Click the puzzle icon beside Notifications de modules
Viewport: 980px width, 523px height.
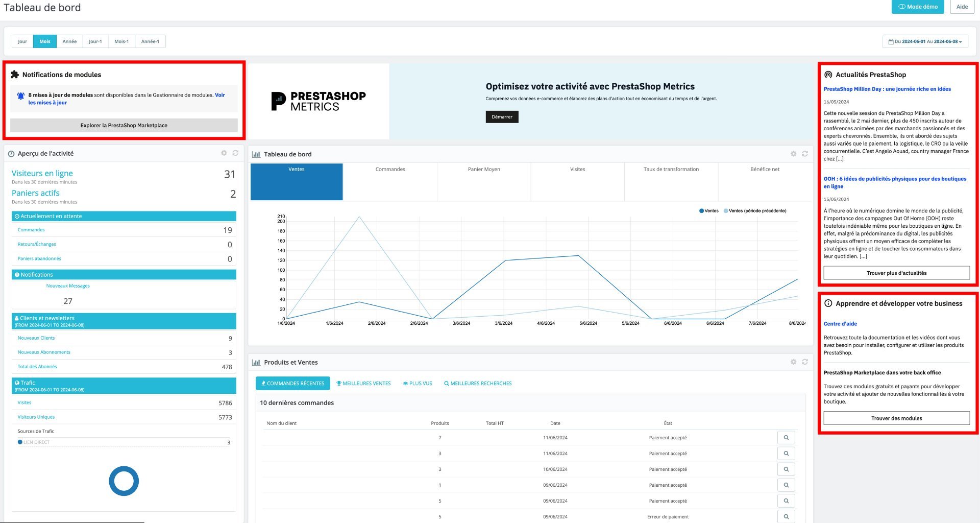[15, 75]
